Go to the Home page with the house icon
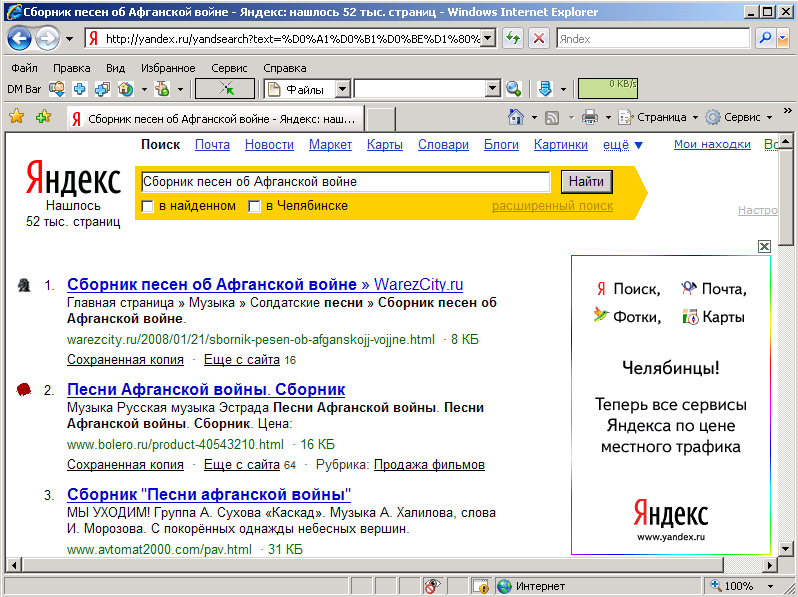798x597 pixels. tap(516, 117)
